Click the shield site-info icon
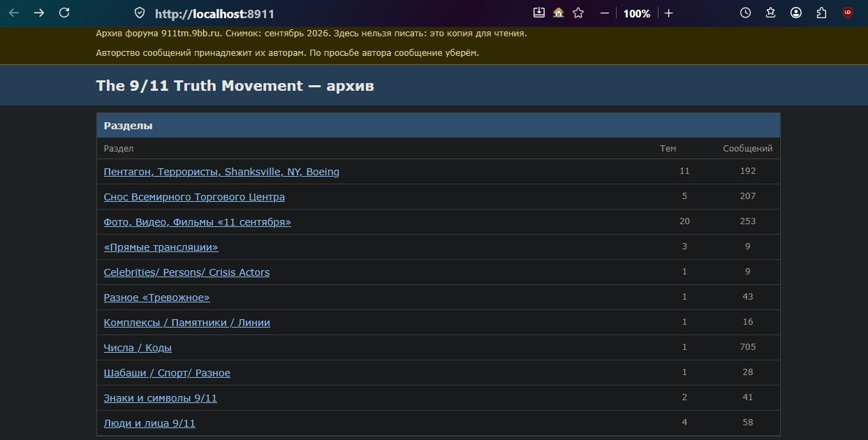The width and height of the screenshot is (868, 440). tap(140, 13)
